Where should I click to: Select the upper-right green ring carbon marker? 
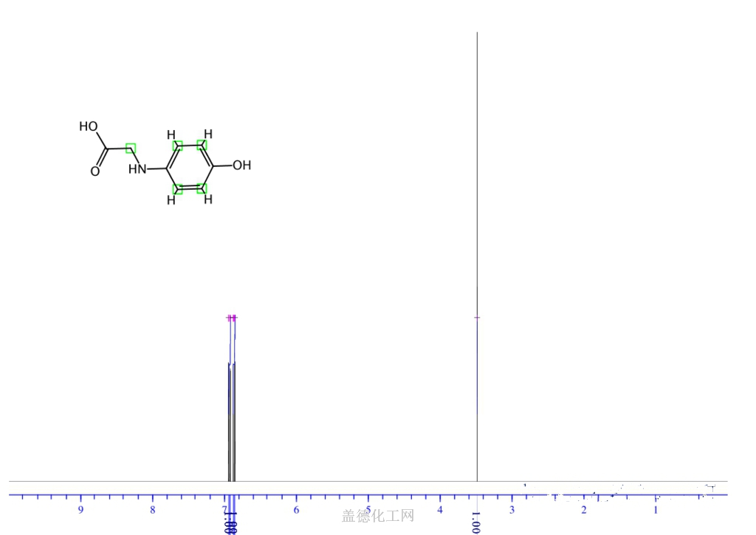coord(202,145)
